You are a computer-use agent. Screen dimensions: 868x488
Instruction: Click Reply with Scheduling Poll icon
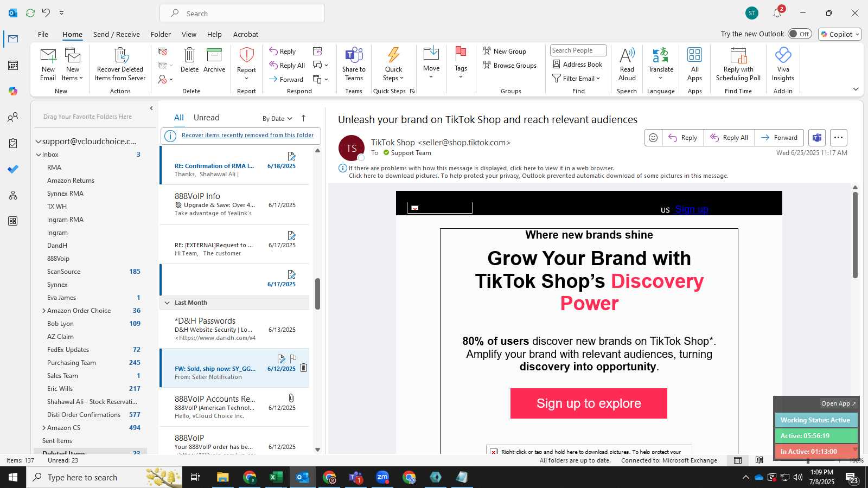[x=738, y=55]
